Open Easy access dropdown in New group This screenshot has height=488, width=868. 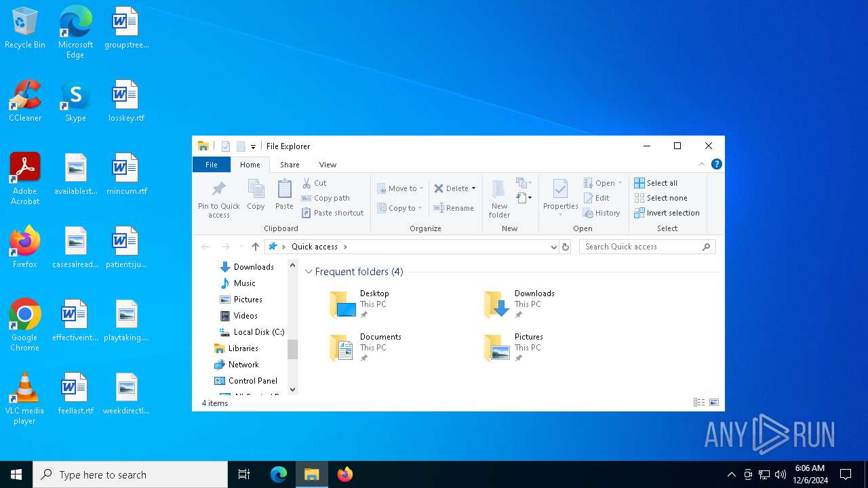524,198
